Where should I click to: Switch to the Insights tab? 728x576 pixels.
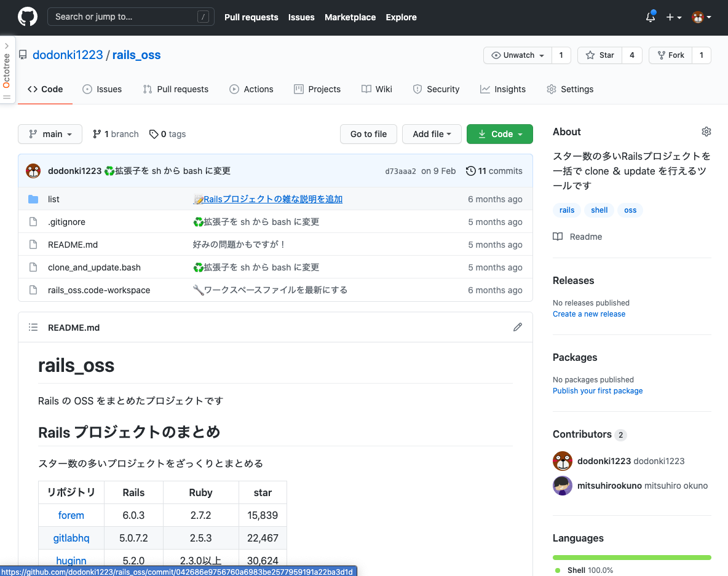click(503, 89)
